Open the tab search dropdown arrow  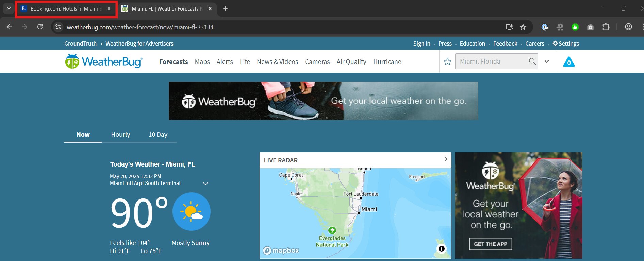[9, 8]
